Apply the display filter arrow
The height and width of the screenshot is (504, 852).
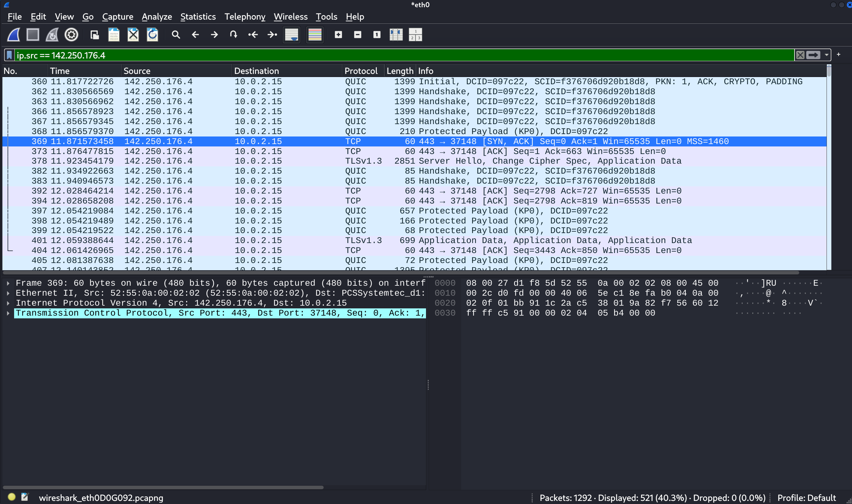(813, 55)
